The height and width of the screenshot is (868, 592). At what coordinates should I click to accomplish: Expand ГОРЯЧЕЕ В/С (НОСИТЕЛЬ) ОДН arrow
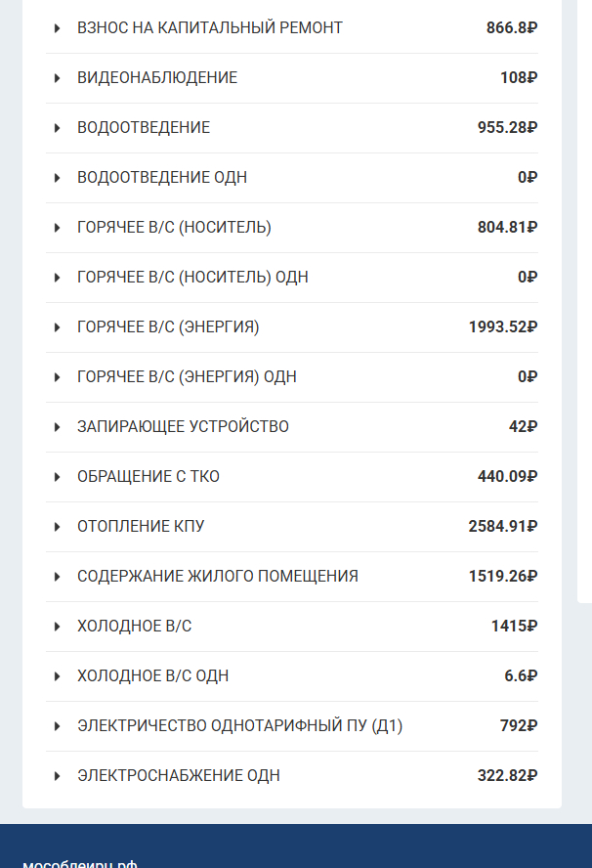(x=59, y=278)
